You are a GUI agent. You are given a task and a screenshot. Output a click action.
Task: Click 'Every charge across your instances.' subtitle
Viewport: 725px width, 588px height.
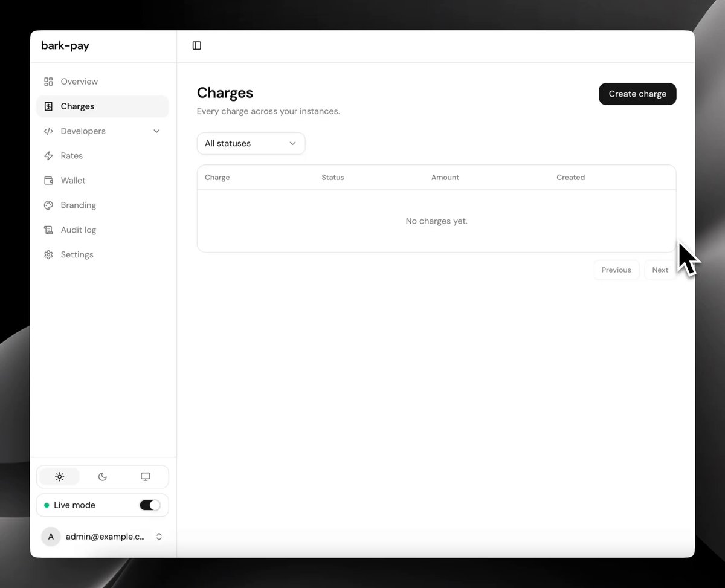268,111
